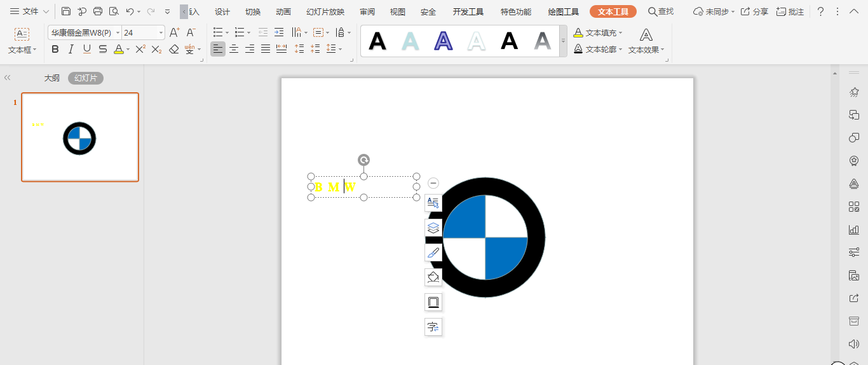This screenshot has width=868, height=365.
Task: Clear formatting with the eraser icon
Action: coord(174,49)
